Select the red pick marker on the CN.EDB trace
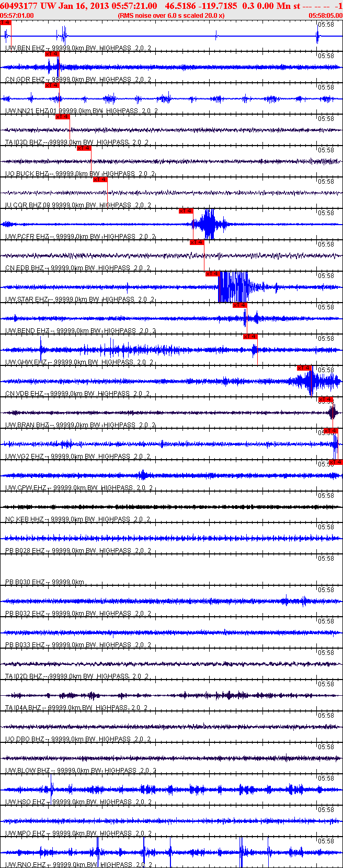The width and height of the screenshot is (343, 868). [x=197, y=242]
